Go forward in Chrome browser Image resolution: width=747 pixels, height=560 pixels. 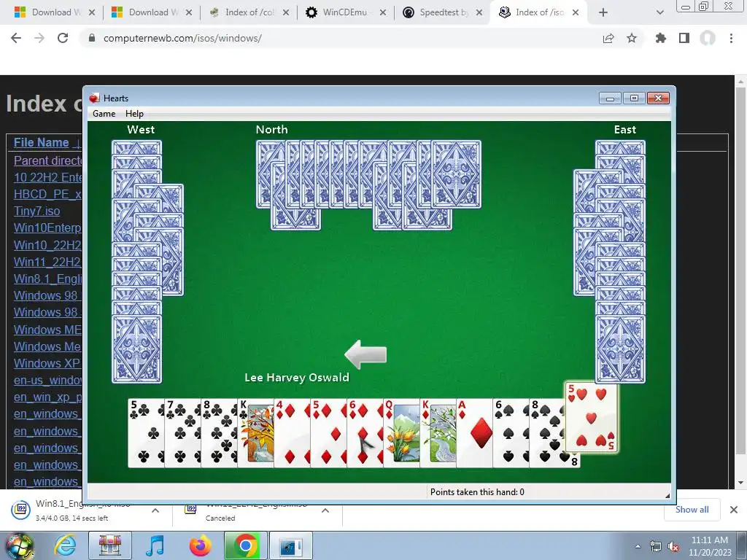point(39,38)
